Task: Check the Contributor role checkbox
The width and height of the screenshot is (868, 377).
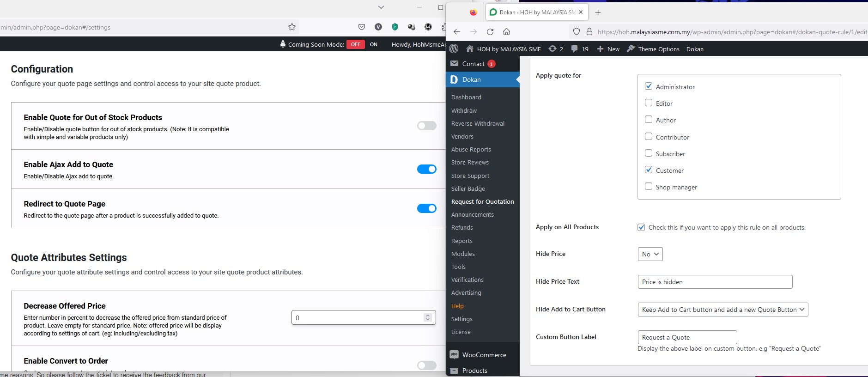Action: pyautogui.click(x=649, y=136)
